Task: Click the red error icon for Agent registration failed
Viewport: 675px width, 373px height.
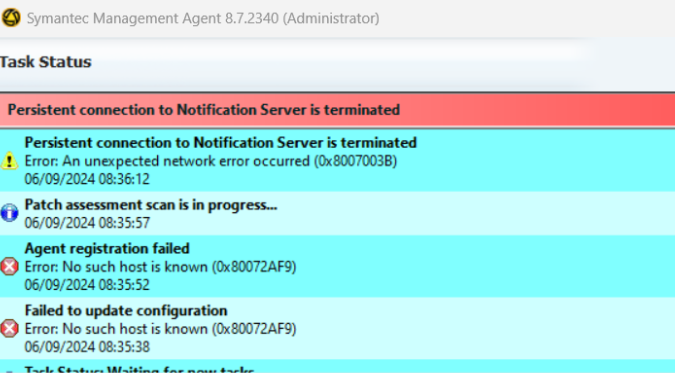Action: [9, 266]
